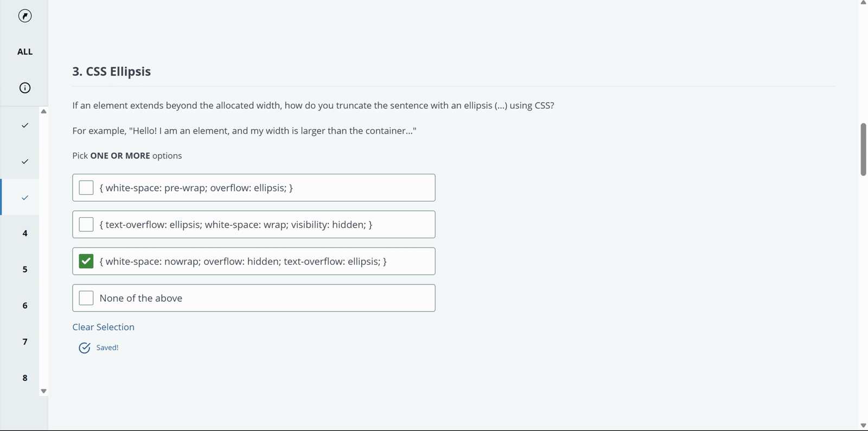Tick the None of the above checkbox
Image resolution: width=868 pixels, height=431 pixels.
[86, 298]
